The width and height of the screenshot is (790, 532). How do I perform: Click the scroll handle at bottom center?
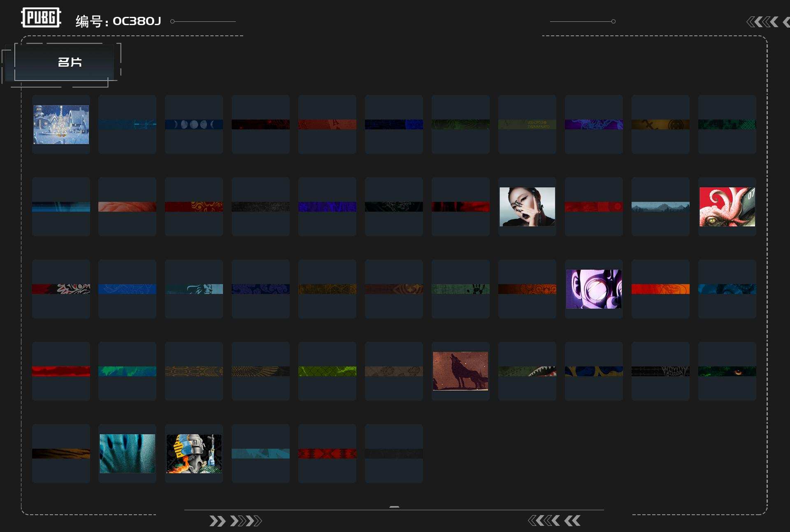(x=394, y=507)
